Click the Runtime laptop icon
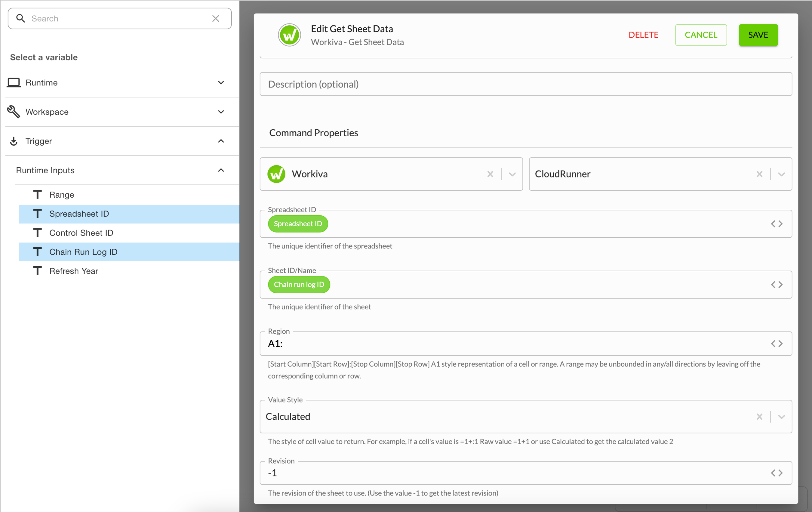Viewport: 812px width, 512px height. [x=14, y=83]
